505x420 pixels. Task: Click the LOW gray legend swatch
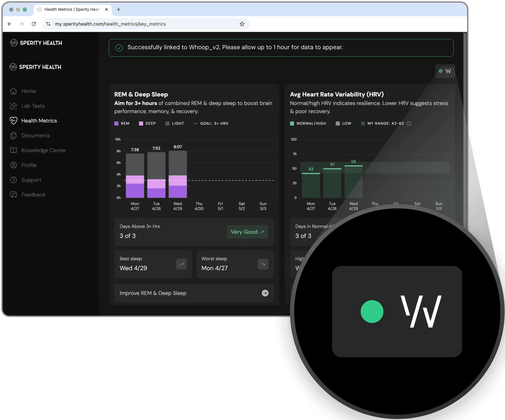point(338,124)
